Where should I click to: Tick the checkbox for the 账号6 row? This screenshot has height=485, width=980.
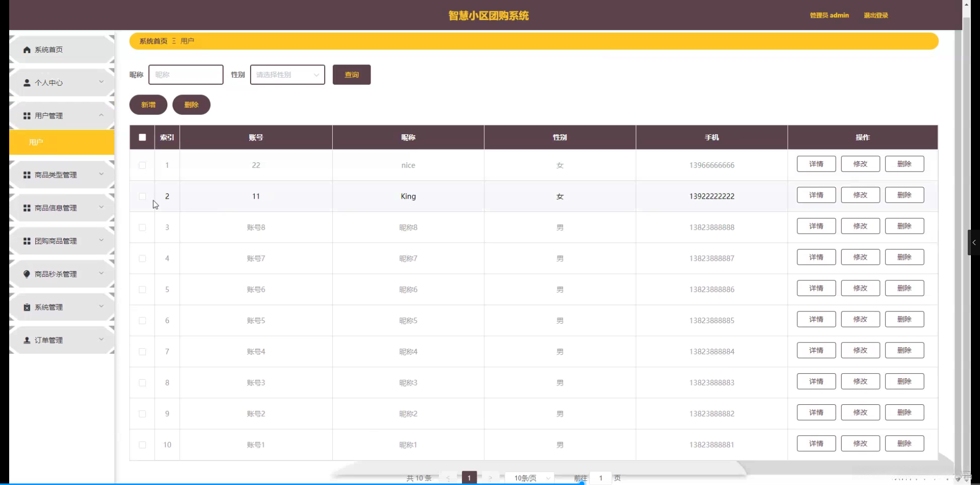tap(142, 290)
